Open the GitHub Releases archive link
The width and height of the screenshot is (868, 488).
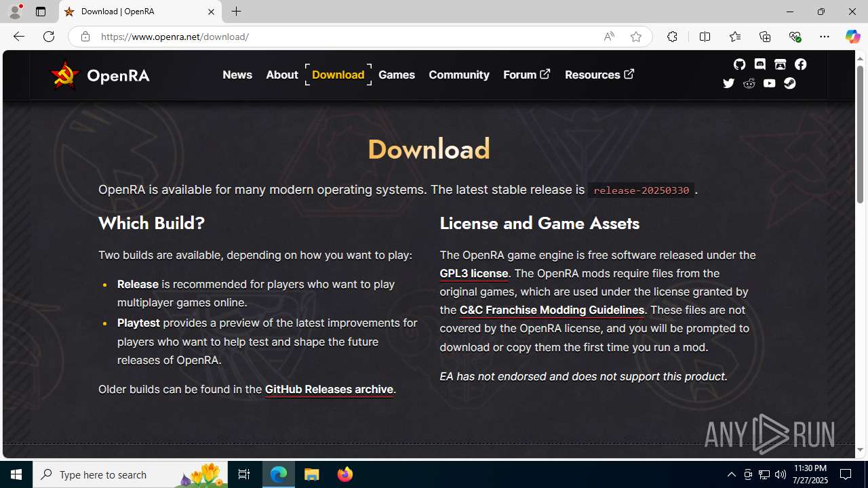329,389
